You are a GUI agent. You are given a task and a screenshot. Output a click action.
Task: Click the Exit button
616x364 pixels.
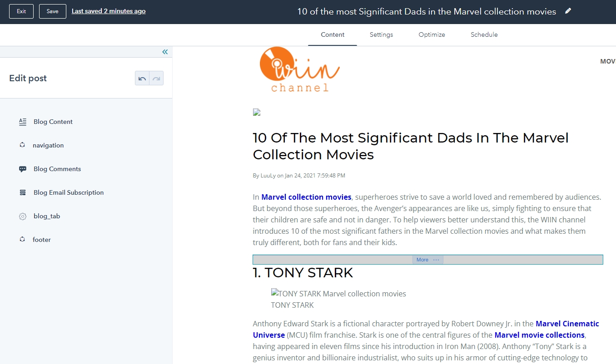(21, 11)
